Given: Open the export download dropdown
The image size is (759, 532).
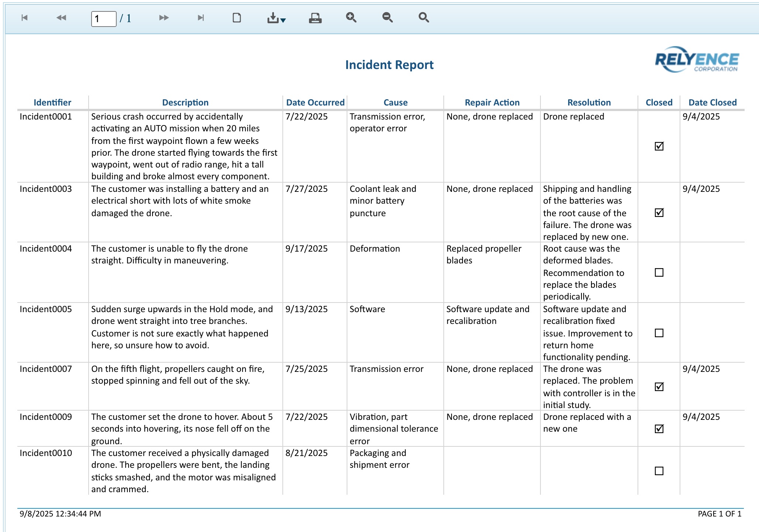Looking at the screenshot, I should (277, 18).
